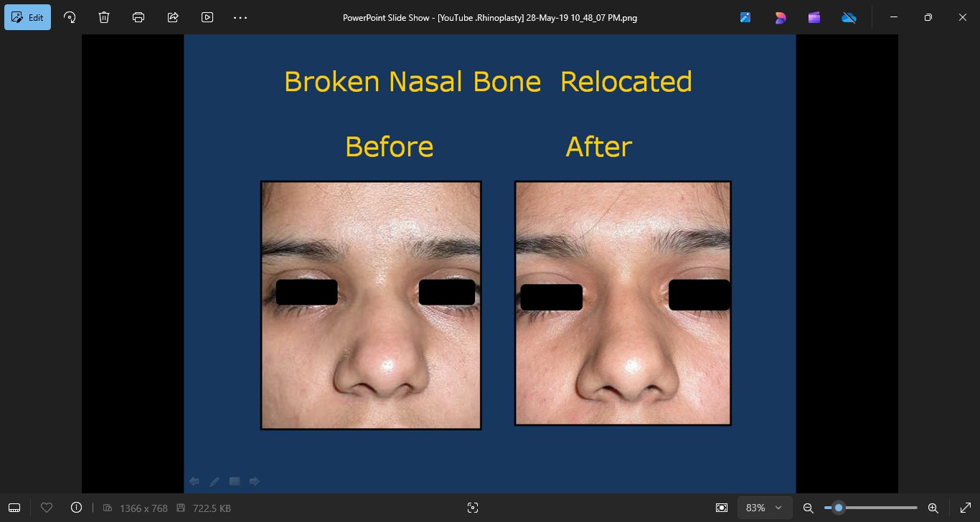Show file info using the info icon
This screenshot has width=980, height=522.
tap(76, 508)
